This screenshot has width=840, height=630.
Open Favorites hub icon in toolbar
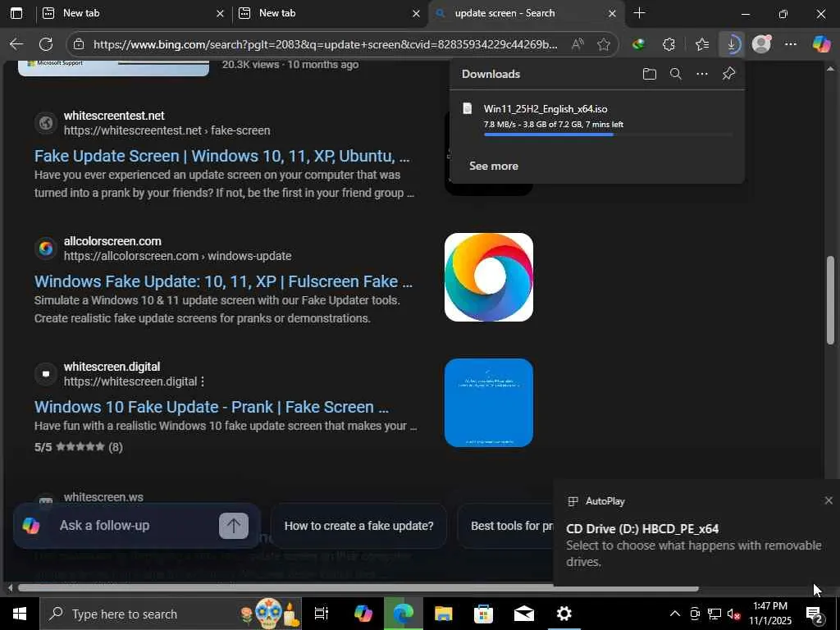pos(702,44)
